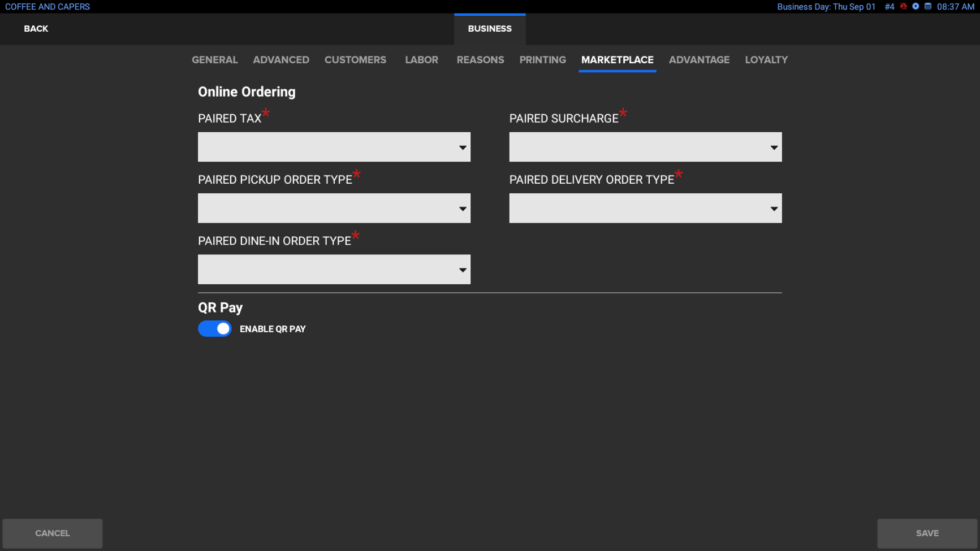The image size is (980, 551).
Task: Click the red printer offline status icon
Action: 904,7
